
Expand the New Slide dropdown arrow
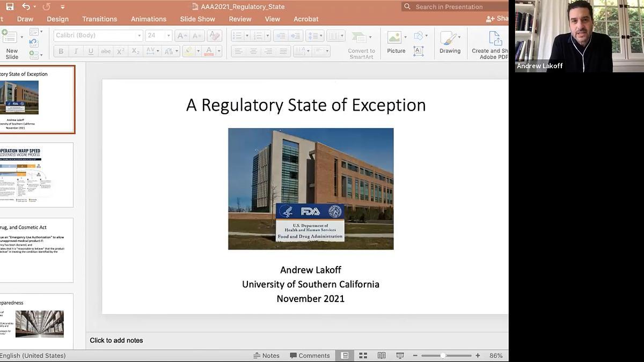pyautogui.click(x=21, y=38)
